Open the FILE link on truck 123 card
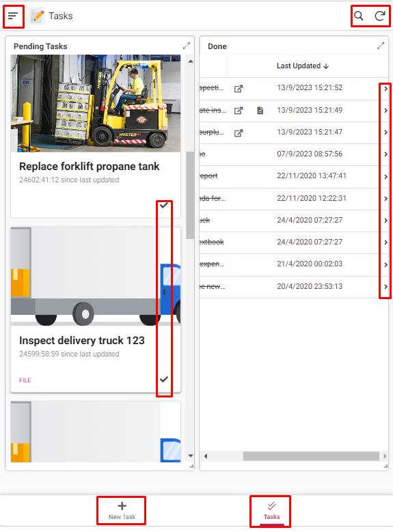This screenshot has width=393, height=532. click(25, 380)
